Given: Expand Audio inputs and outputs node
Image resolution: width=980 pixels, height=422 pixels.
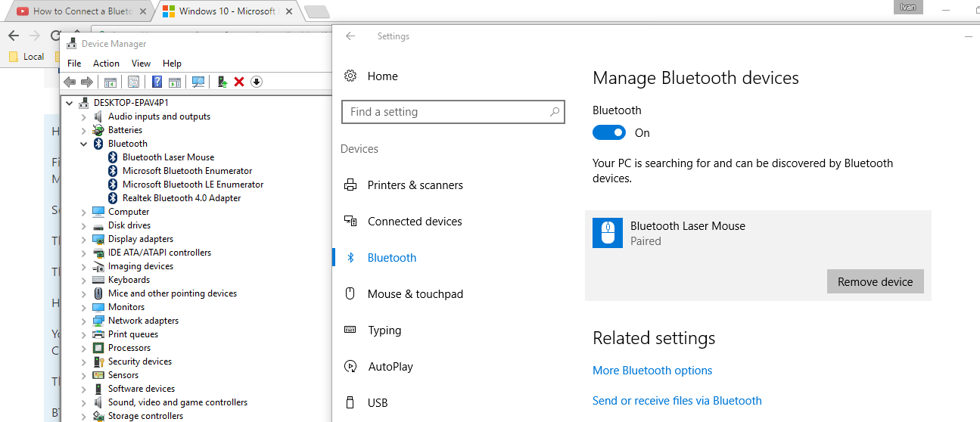Looking at the screenshot, I should click(84, 116).
